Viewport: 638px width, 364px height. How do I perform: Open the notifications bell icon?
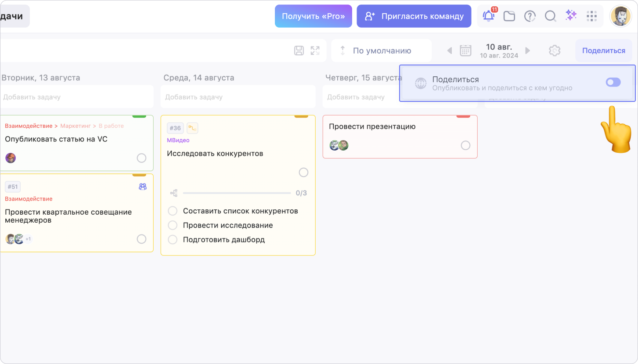[x=488, y=16]
